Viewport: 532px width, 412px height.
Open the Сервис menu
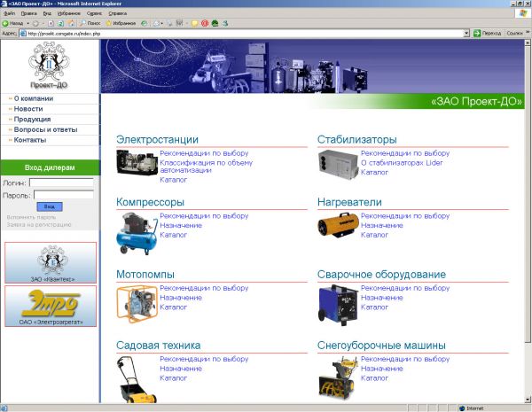[x=94, y=13]
